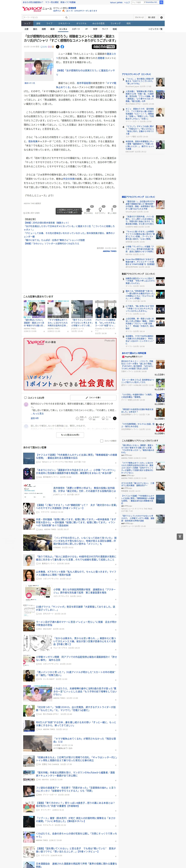The height and width of the screenshot is (868, 186).
Task: Share article on Facebook icon
Action: click(x=62, y=47)
